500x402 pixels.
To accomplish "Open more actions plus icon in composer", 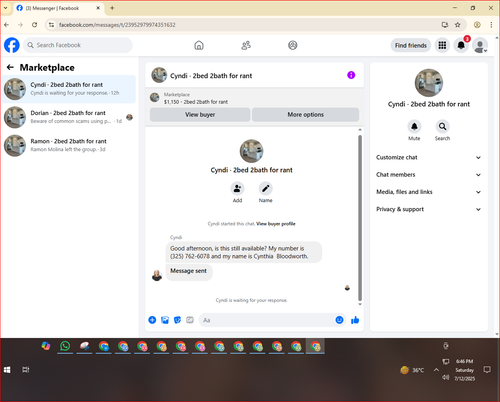I will [152, 320].
